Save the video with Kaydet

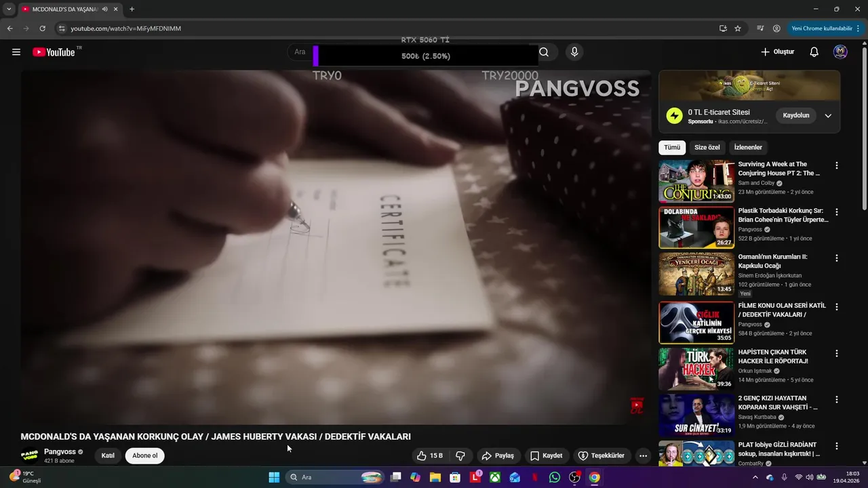(x=546, y=456)
